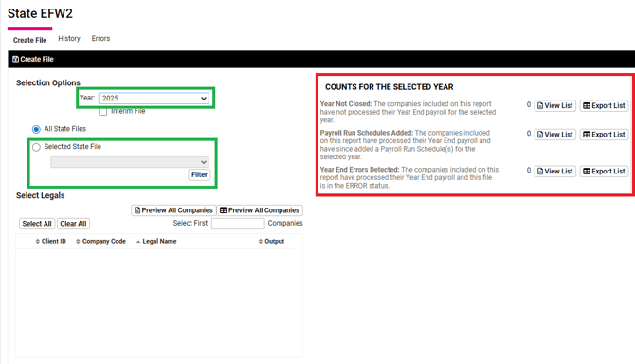Click the 'State EFW2' page title

[x=40, y=14]
